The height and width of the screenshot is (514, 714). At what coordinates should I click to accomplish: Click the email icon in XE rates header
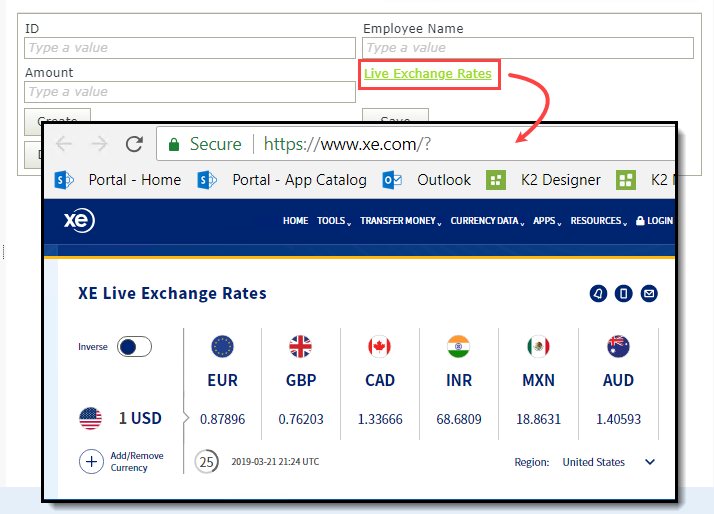pos(649,294)
